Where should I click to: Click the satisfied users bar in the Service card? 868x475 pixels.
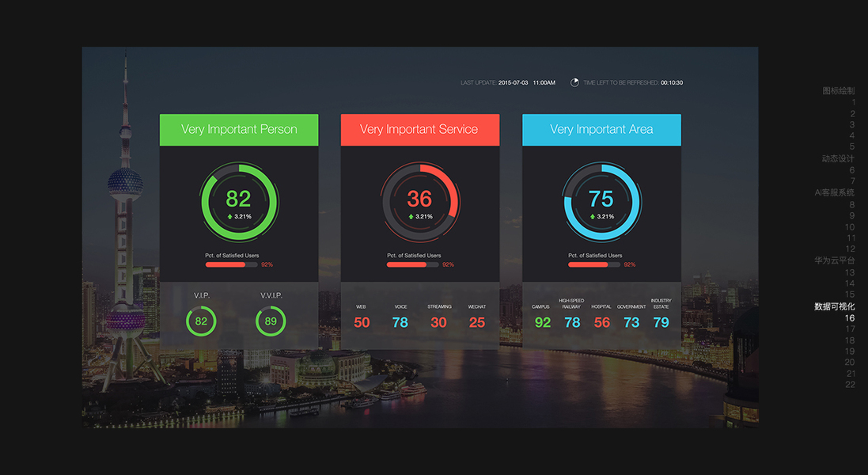tap(412, 264)
